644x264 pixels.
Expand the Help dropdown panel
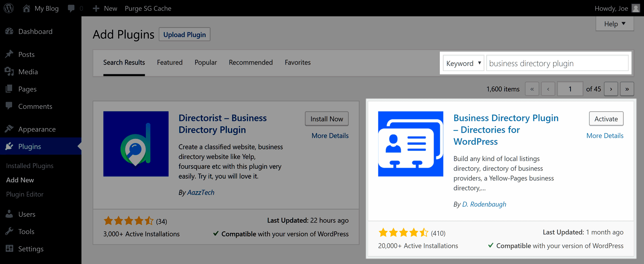[x=615, y=24]
